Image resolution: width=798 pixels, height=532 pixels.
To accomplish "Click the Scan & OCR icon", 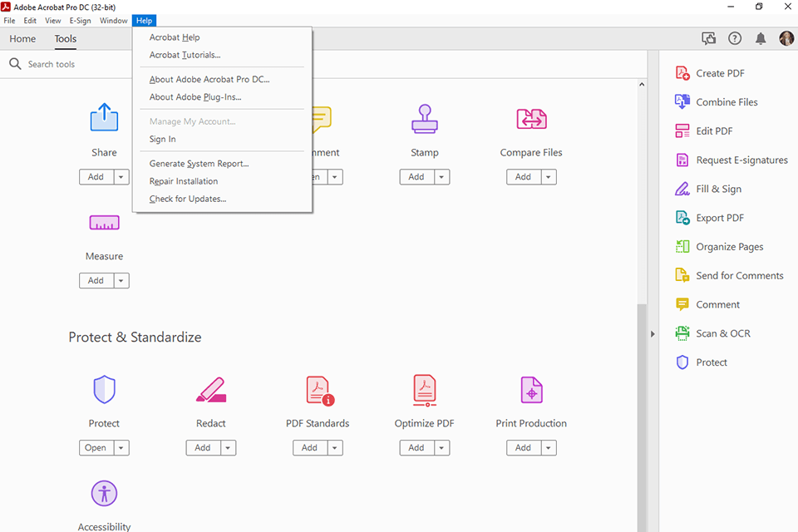I will 682,333.
